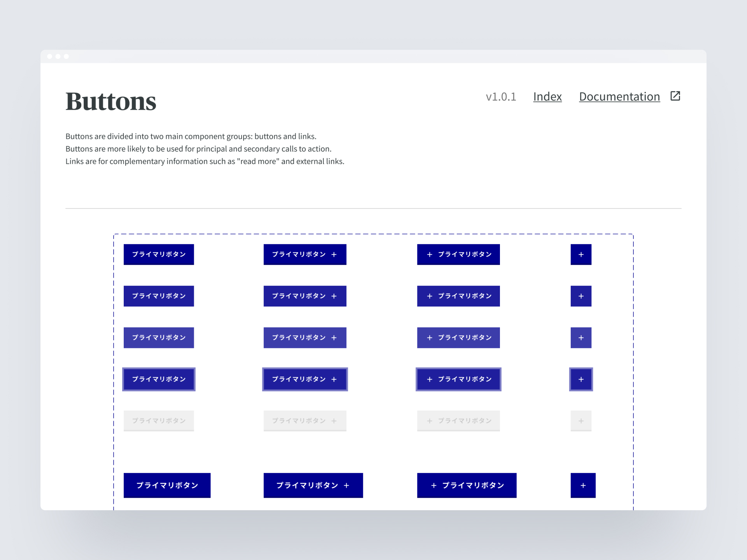Image resolution: width=747 pixels, height=560 pixels.
Task: Click the large text-only プライマリボタン at bottom
Action: [167, 485]
